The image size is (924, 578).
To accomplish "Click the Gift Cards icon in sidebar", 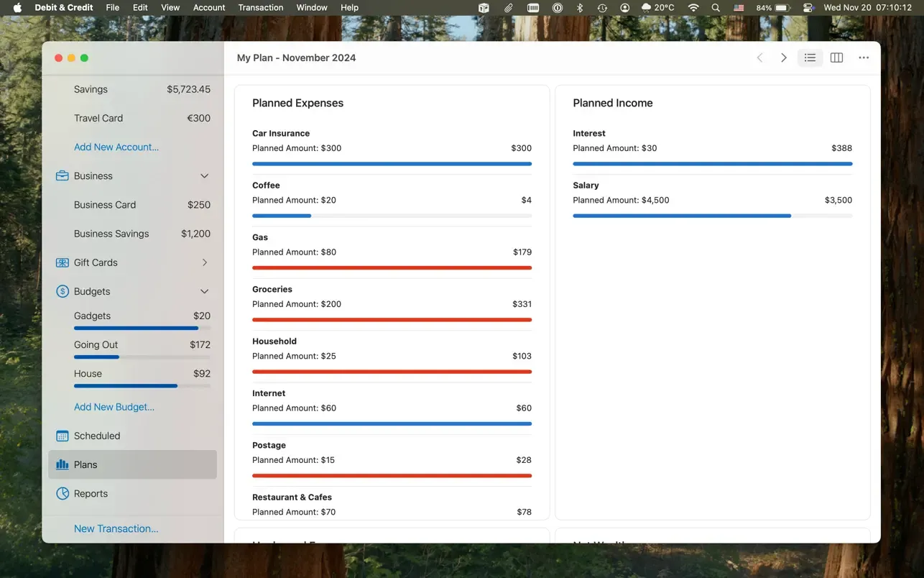I will (x=63, y=262).
